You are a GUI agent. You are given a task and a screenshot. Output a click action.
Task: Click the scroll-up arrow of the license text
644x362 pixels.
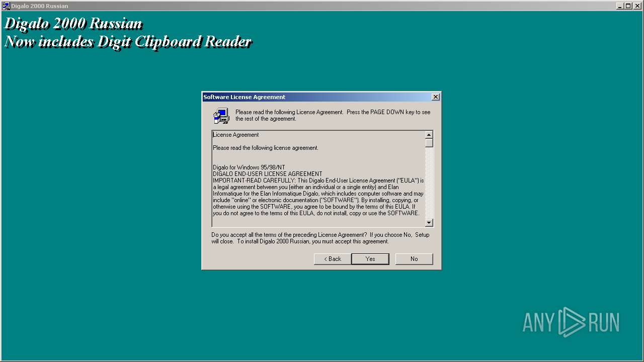[429, 135]
